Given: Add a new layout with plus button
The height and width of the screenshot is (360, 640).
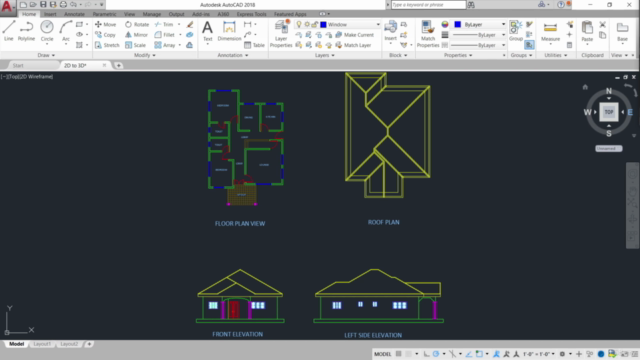Looking at the screenshot, I should coord(89,344).
